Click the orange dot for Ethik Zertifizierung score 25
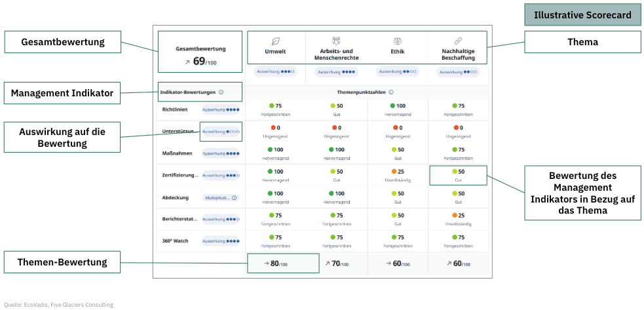This screenshot has height=310, width=644. coord(394,171)
